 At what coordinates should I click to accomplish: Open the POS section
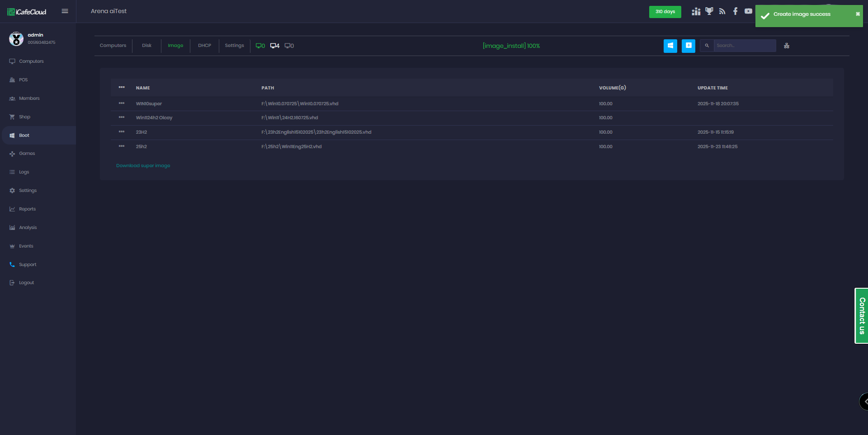pos(23,80)
